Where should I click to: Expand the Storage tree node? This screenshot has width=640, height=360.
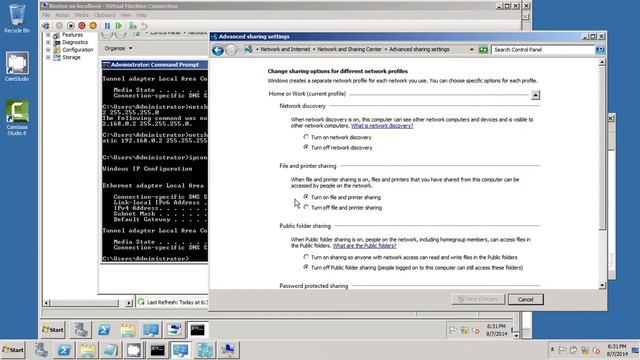[x=48, y=58]
